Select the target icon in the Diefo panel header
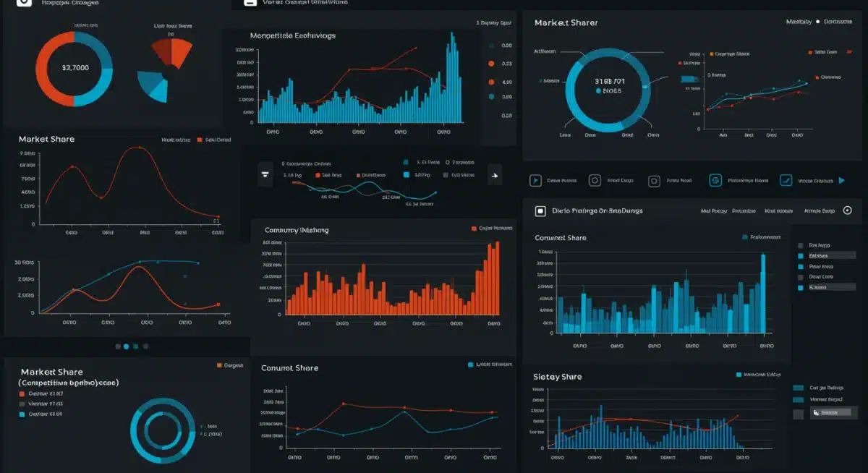 point(847,211)
